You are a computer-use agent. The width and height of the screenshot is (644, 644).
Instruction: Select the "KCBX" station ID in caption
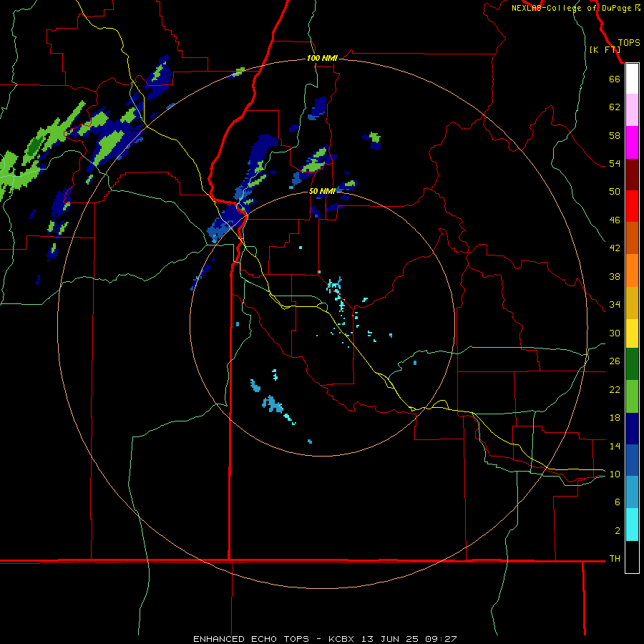(341, 639)
